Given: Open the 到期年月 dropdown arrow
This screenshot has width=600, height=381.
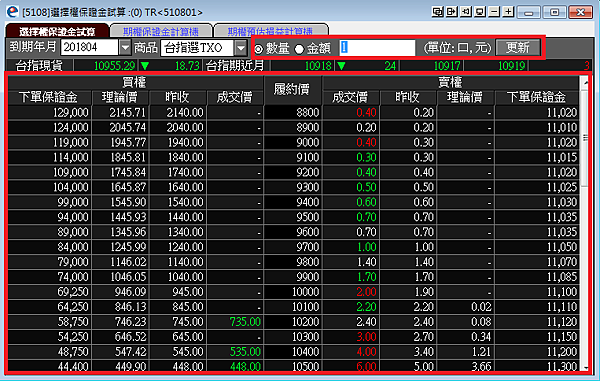Looking at the screenshot, I should [125, 48].
